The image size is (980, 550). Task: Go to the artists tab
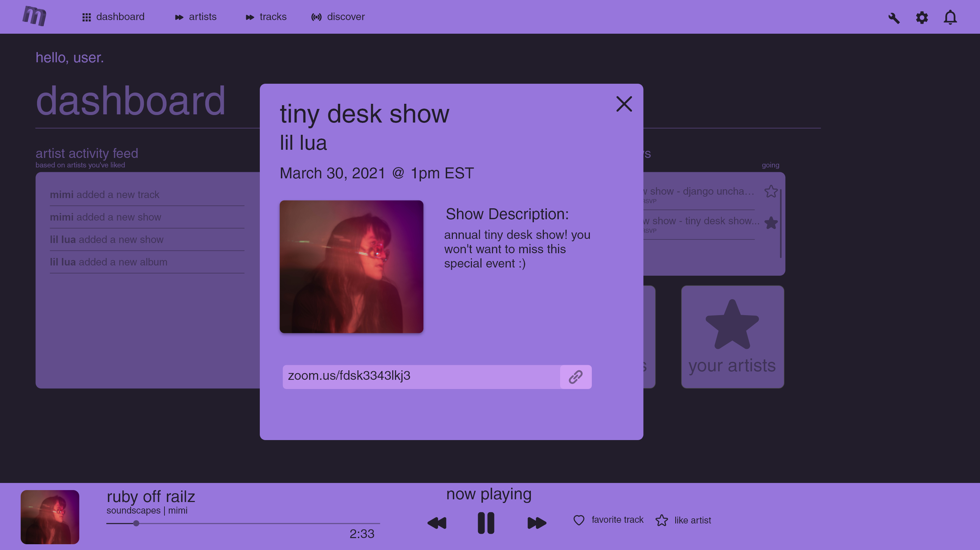point(195,17)
